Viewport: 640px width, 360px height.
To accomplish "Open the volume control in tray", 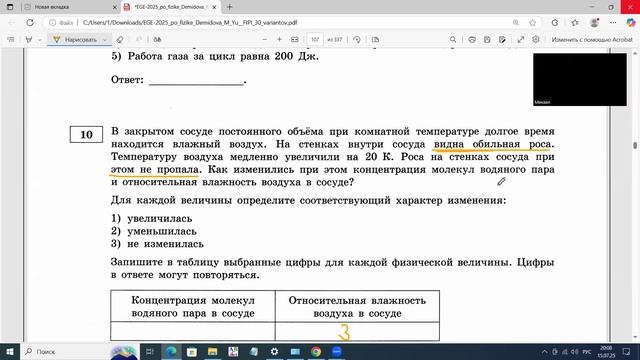I will 574,351.
